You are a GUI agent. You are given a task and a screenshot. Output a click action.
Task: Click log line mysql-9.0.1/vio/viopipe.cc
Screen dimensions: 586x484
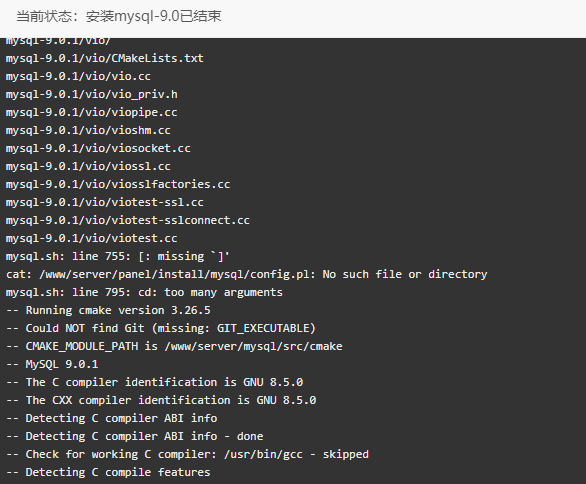[92, 112]
